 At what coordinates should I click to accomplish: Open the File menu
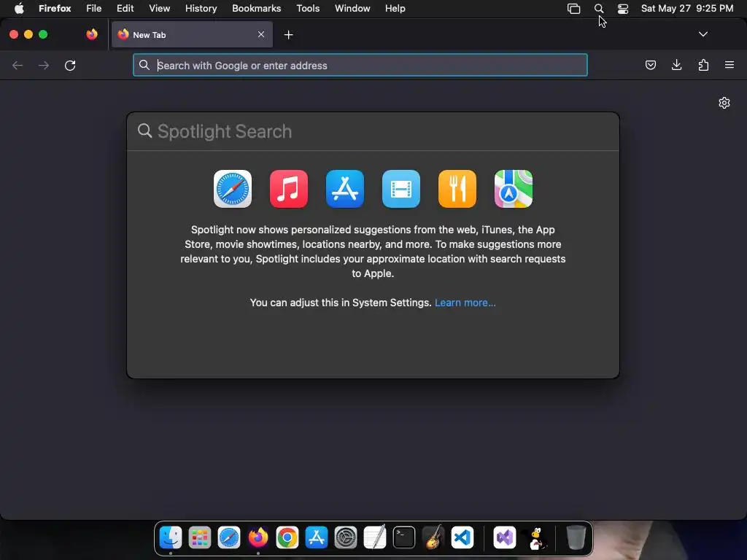[93, 9]
